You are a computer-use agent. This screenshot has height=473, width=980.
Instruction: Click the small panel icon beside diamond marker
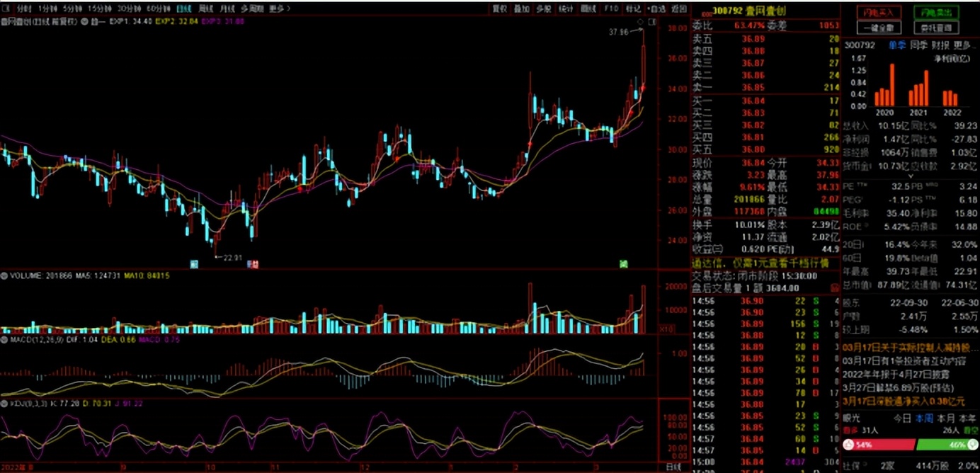652,22
